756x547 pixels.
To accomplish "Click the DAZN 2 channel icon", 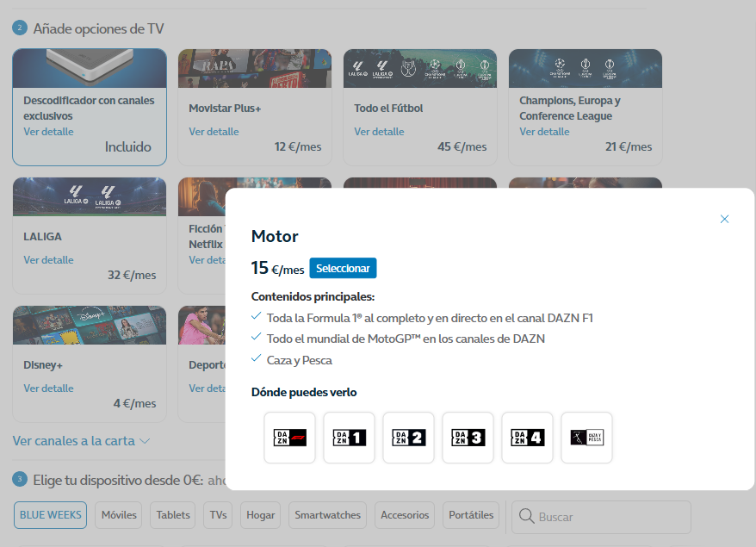I will point(408,438).
